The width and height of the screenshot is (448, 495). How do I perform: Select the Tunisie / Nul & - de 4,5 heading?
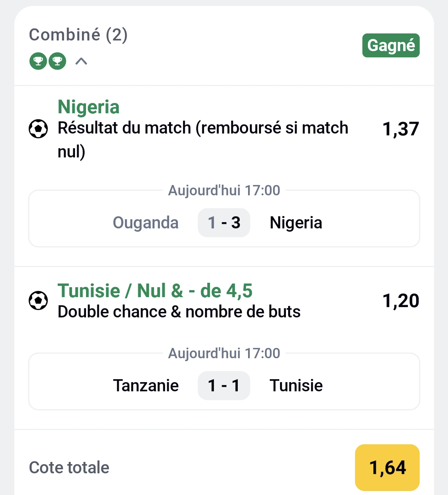[x=155, y=291]
